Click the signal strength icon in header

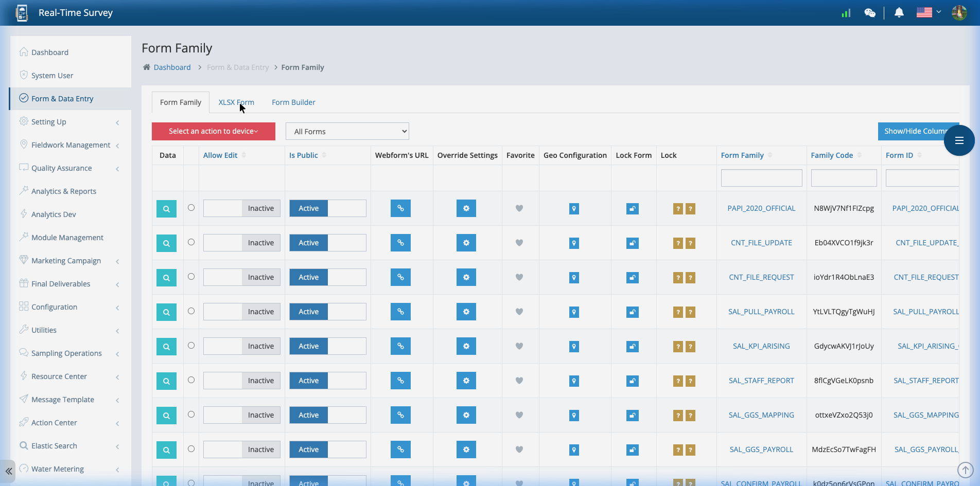point(845,13)
